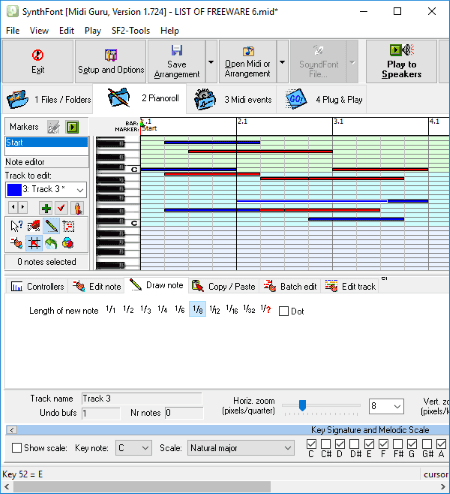Select the 2 Pianoroll tab

(140, 98)
